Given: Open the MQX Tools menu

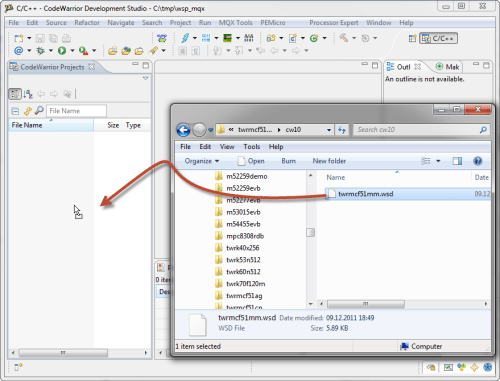Looking at the screenshot, I should point(235,23).
